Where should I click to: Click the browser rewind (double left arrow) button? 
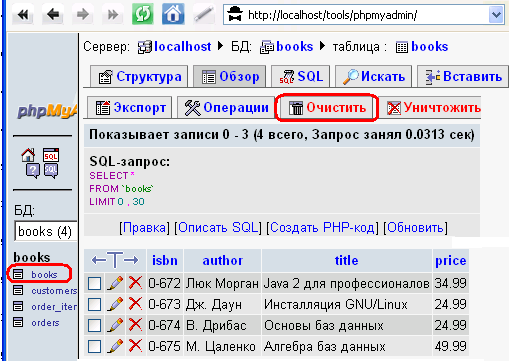click(x=23, y=14)
